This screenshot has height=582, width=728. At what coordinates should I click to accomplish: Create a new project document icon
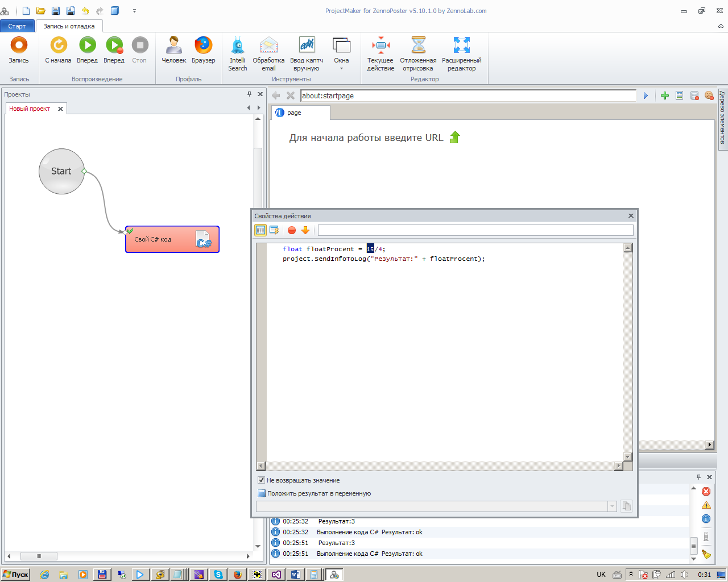[x=26, y=11]
